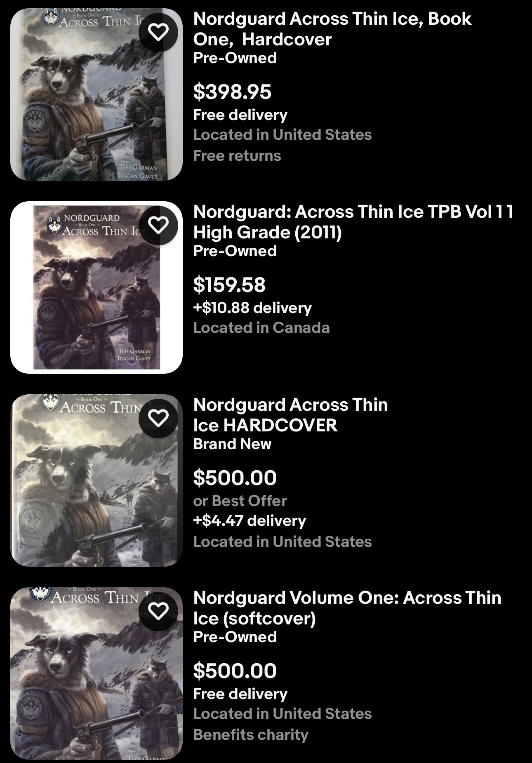
Task: Click 'Free returns' on the first listing
Action: (237, 155)
